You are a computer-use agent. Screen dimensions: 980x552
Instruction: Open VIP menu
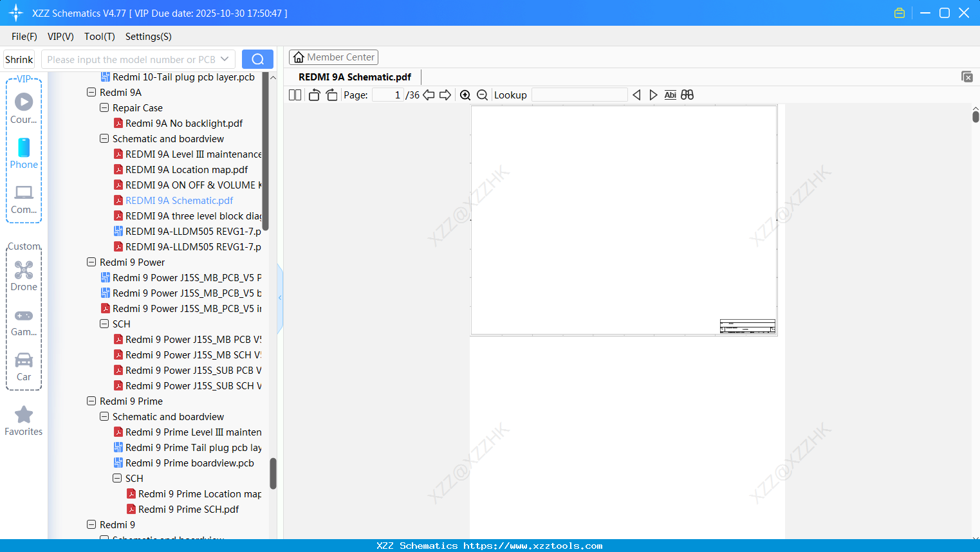(x=60, y=37)
